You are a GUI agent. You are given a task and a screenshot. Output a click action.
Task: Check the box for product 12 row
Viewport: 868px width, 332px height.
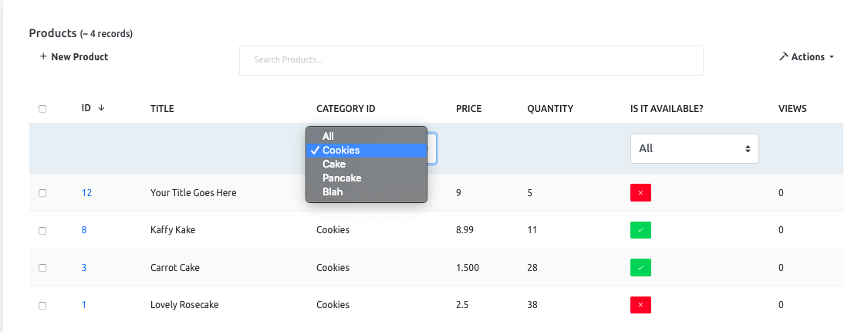(x=42, y=193)
